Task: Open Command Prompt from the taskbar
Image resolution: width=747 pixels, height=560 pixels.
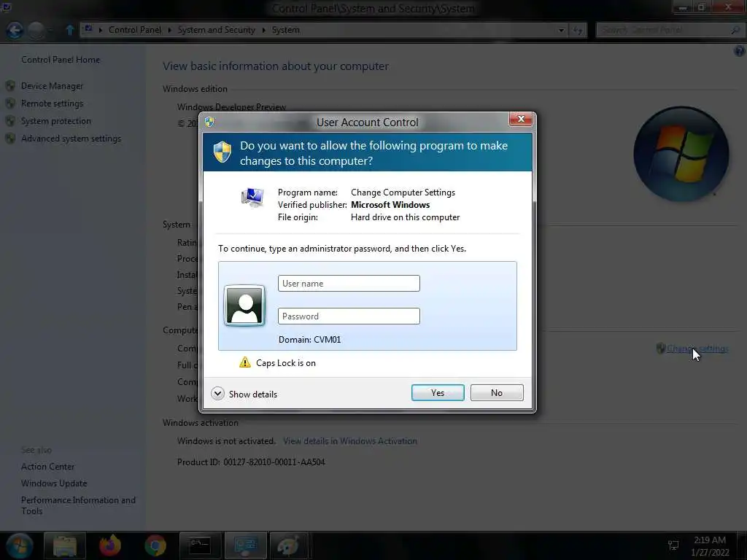Action: click(200, 545)
